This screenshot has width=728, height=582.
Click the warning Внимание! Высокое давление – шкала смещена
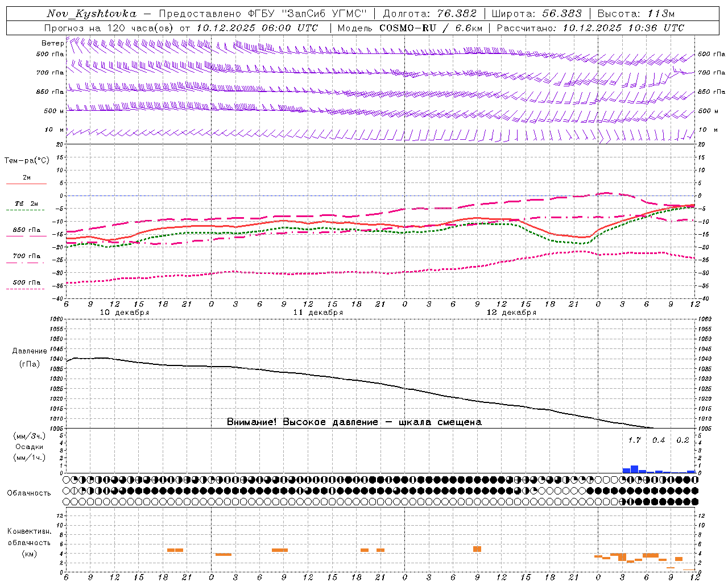pyautogui.click(x=354, y=422)
